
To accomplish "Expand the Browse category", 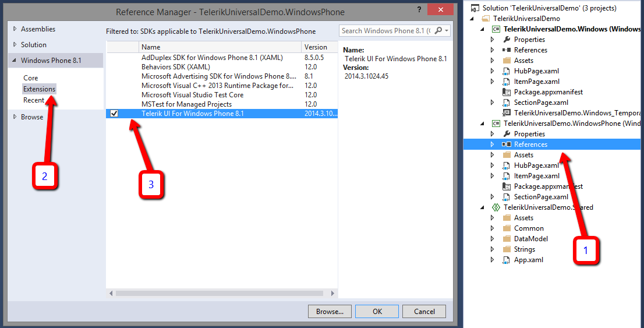I will (15, 117).
